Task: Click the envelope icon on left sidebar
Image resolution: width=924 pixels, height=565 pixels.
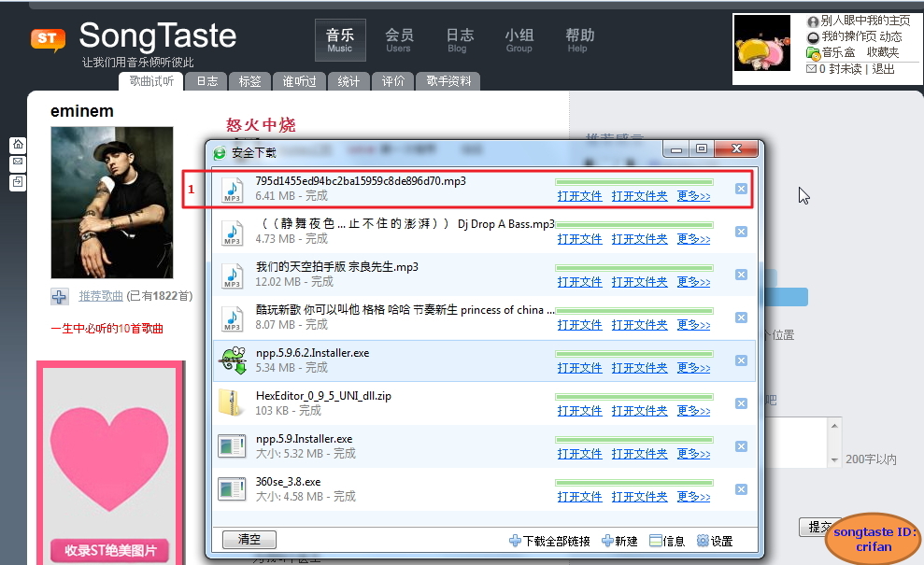Action: click(18, 163)
